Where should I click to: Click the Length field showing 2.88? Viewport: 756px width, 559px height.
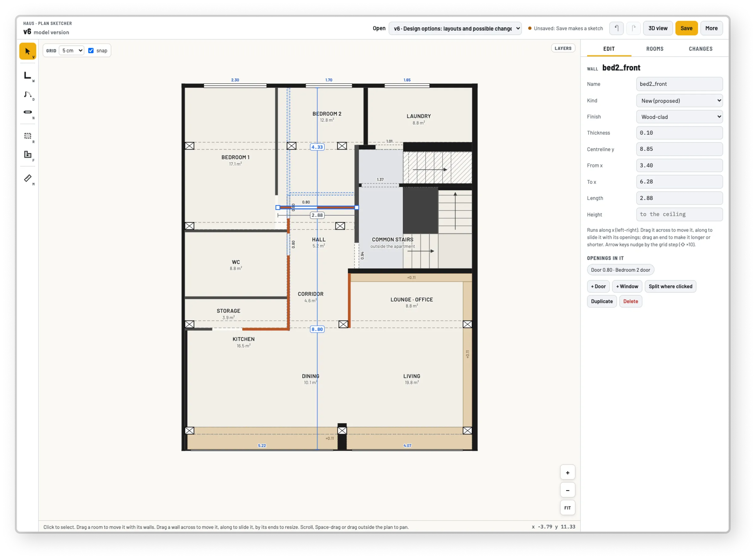pyautogui.click(x=679, y=198)
